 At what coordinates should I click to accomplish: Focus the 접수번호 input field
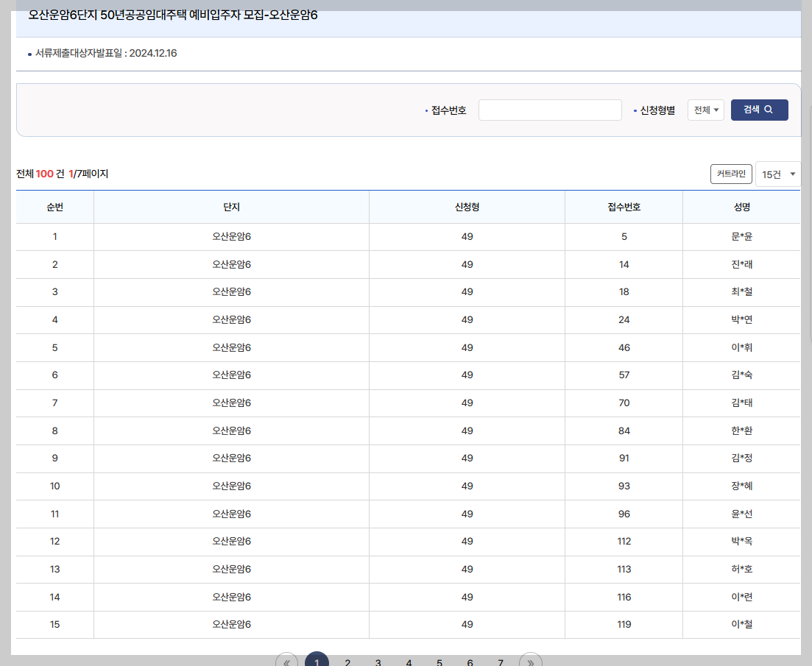pos(550,110)
